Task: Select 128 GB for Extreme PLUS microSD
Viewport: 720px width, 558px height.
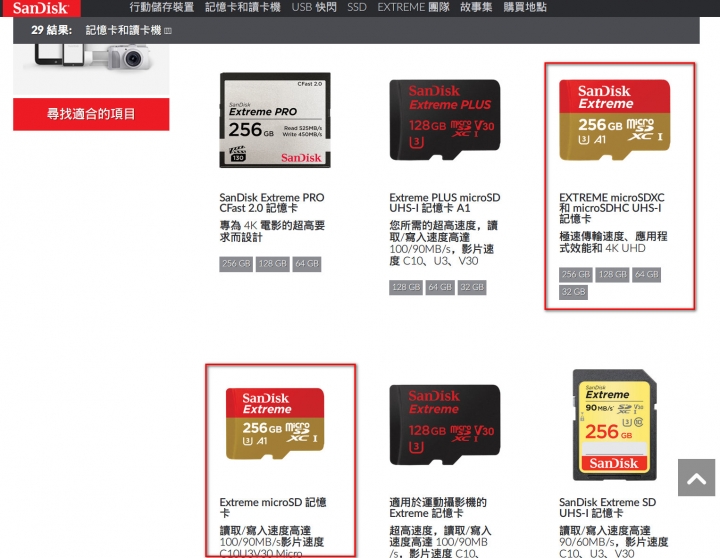Action: click(x=406, y=287)
